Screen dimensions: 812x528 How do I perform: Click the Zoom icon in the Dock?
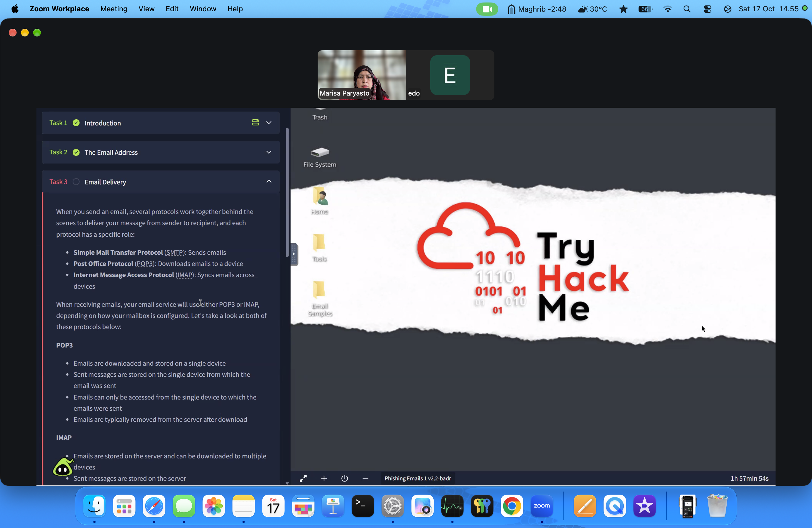tap(542, 506)
